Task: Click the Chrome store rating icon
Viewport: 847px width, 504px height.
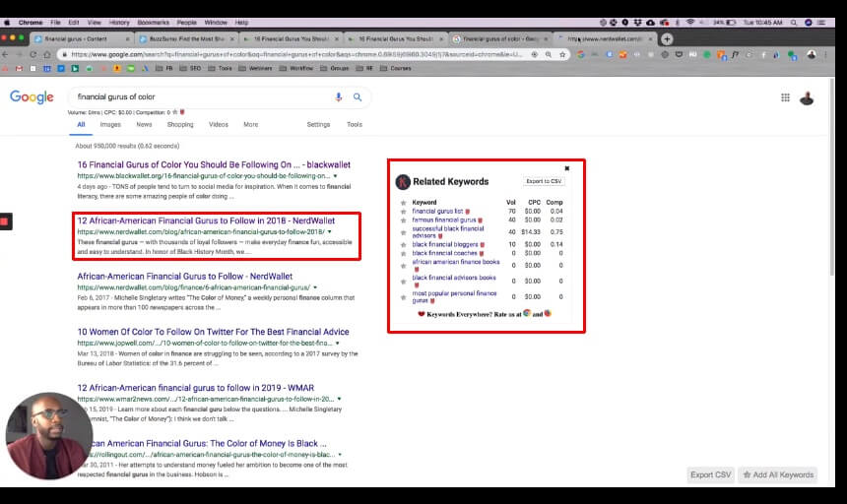Action: click(x=527, y=313)
